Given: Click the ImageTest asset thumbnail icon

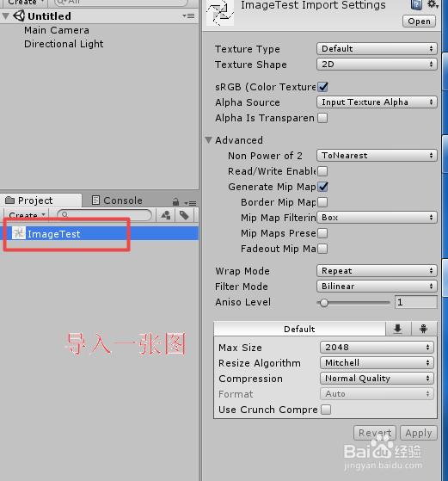Looking at the screenshot, I should pos(19,233).
